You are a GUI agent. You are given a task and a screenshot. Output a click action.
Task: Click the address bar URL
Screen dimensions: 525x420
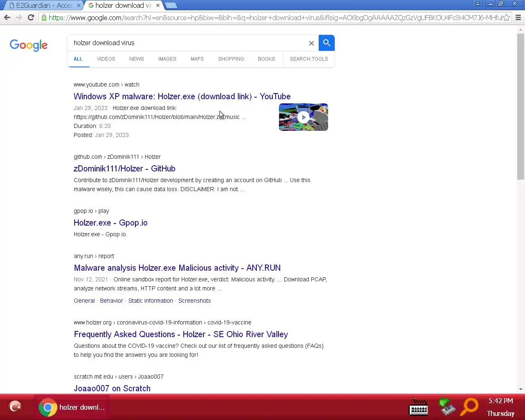pos(275,18)
